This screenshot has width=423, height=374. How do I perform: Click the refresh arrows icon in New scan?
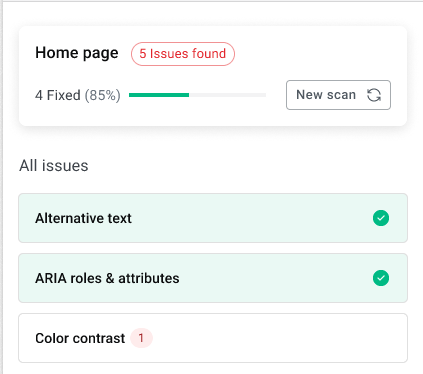point(374,95)
